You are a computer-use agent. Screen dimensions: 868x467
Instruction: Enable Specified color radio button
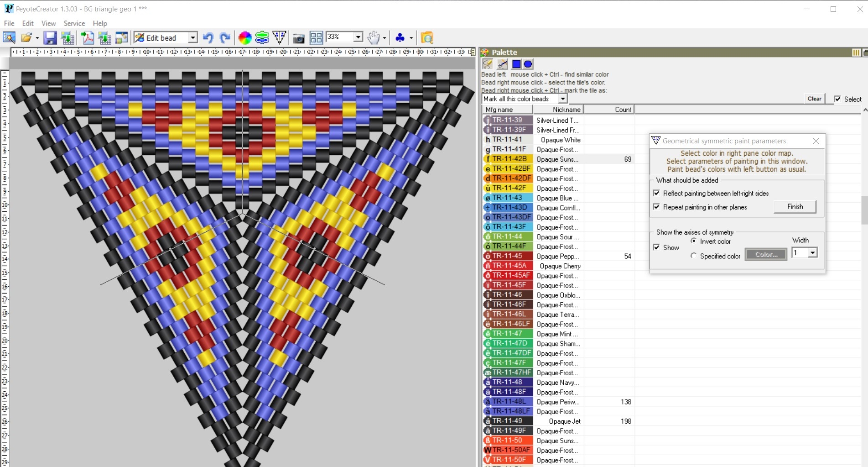694,256
